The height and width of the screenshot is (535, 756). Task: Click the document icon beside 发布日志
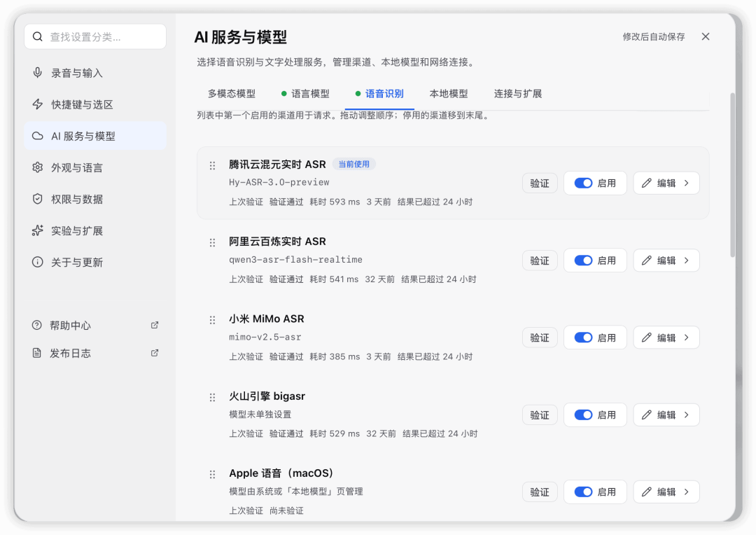(36, 353)
